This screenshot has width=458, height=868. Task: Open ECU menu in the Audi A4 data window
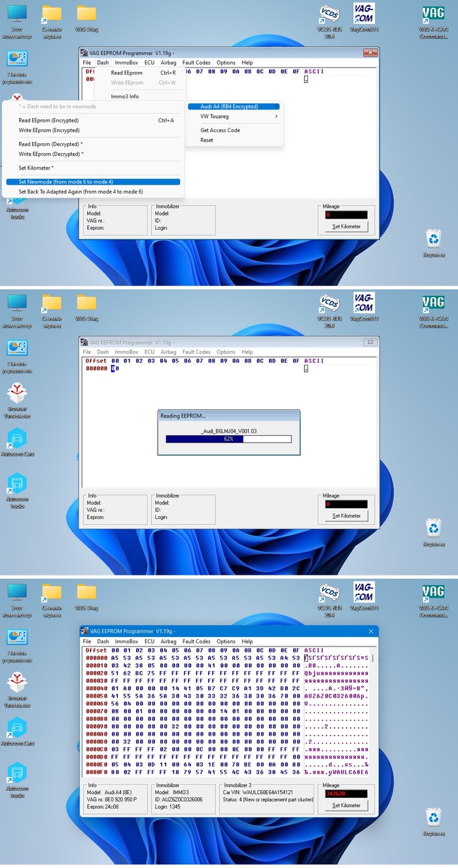149,642
